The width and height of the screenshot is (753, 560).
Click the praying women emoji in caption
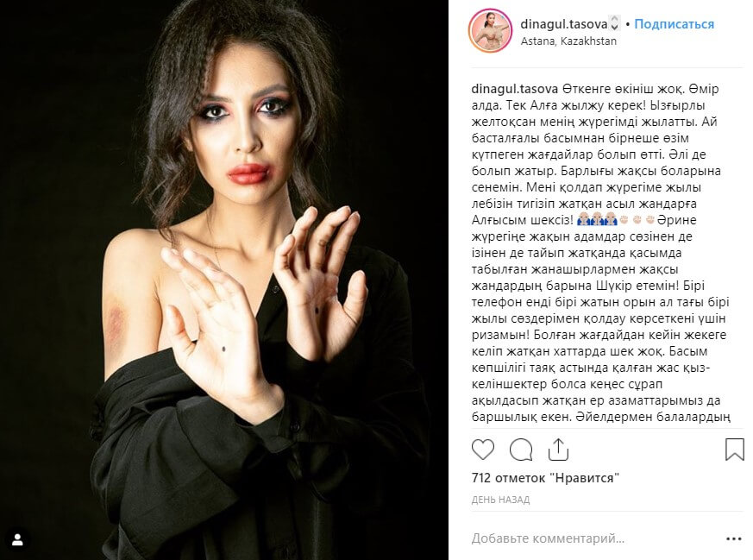(597, 220)
